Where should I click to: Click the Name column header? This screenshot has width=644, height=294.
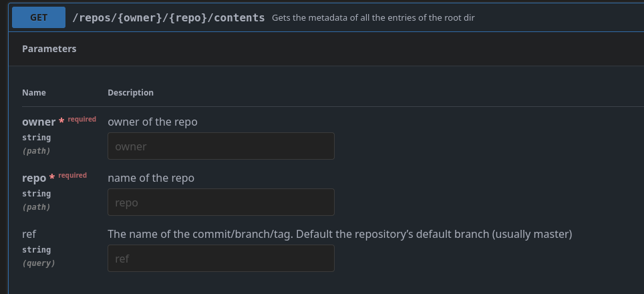34,93
